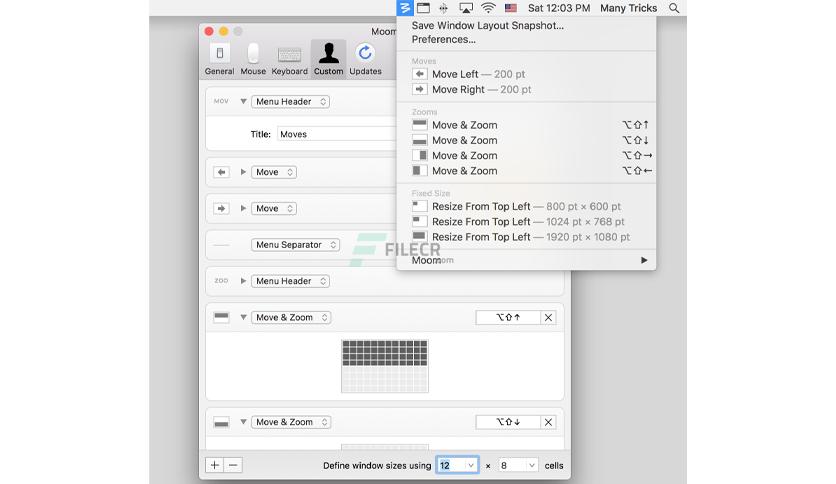
Task: Click the left-arrow Move row icon
Action: pos(221,172)
